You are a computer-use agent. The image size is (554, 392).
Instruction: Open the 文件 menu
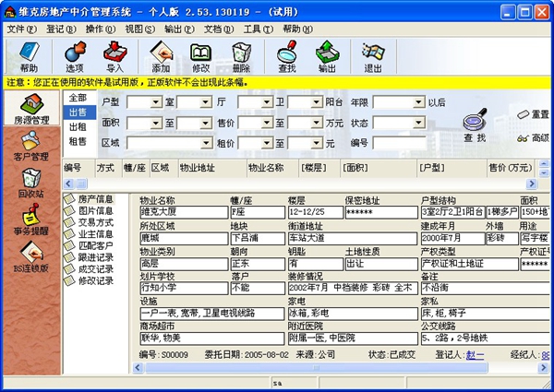21,30
